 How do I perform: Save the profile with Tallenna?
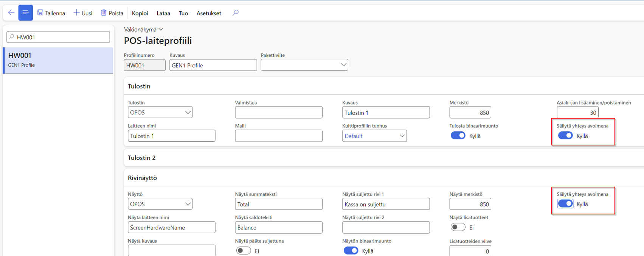coord(51,13)
